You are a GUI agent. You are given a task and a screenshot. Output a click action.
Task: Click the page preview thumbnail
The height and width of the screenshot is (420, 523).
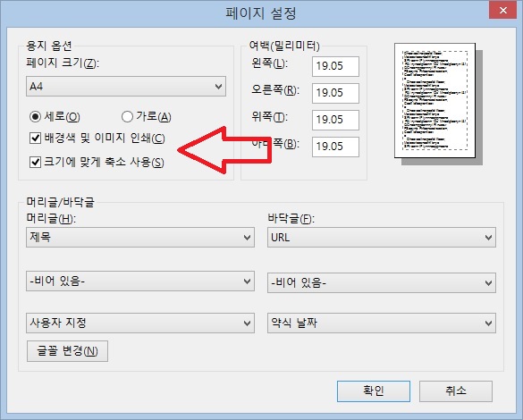pyautogui.click(x=435, y=100)
